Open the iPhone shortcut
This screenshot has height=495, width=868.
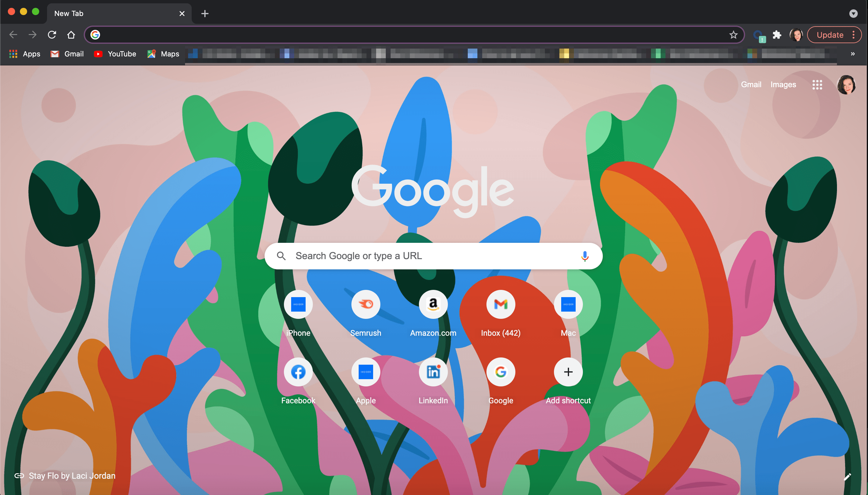point(298,313)
